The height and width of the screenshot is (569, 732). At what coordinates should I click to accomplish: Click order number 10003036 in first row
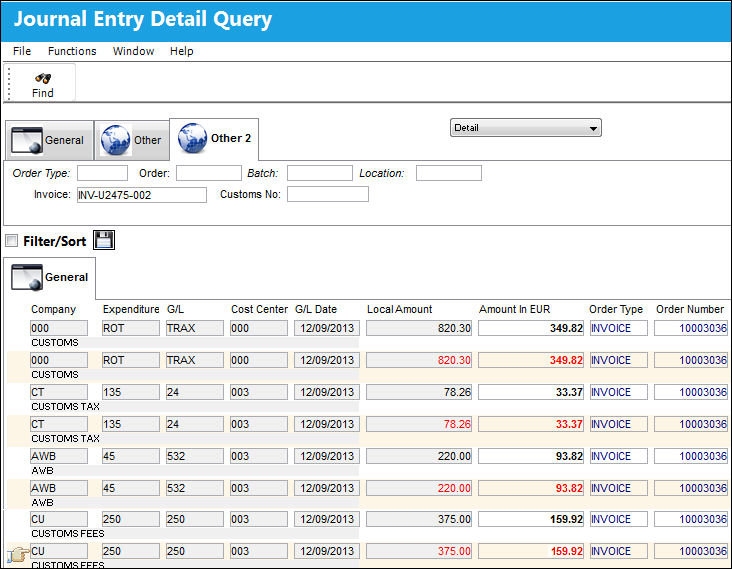[x=691, y=328]
